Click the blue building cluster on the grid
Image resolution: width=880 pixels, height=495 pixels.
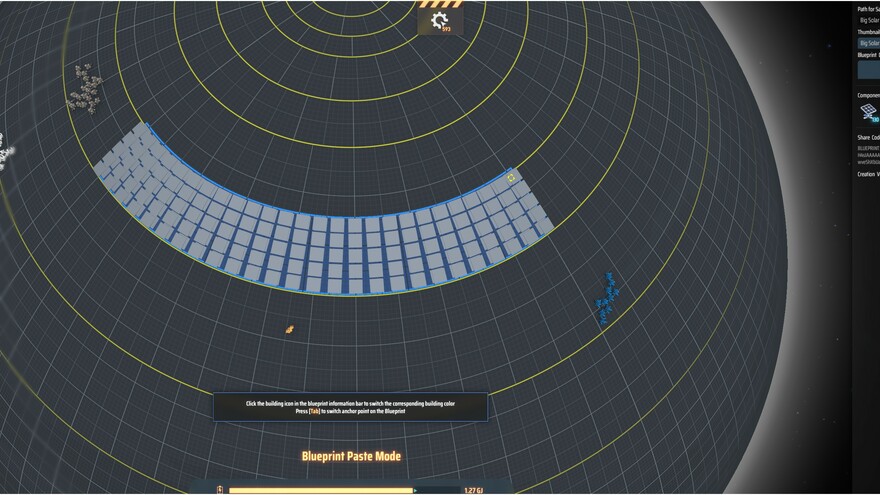606,297
